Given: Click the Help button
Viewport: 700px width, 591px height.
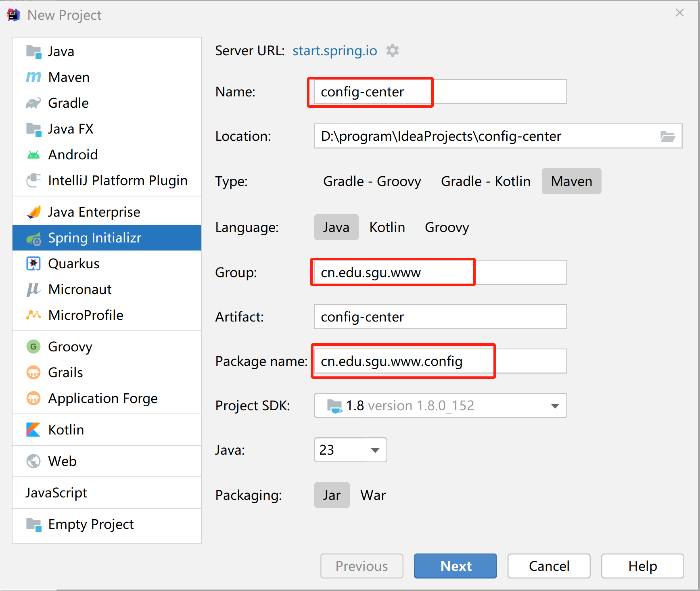Looking at the screenshot, I should (x=642, y=566).
